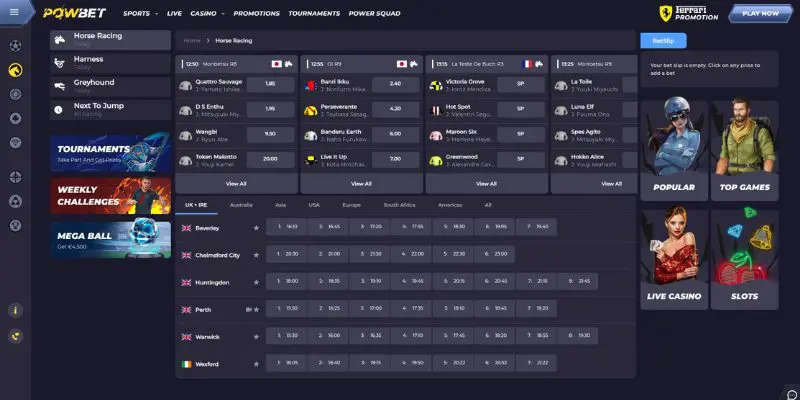Open the hamburger menu in the header
This screenshot has height=400, width=800.
(x=14, y=12)
